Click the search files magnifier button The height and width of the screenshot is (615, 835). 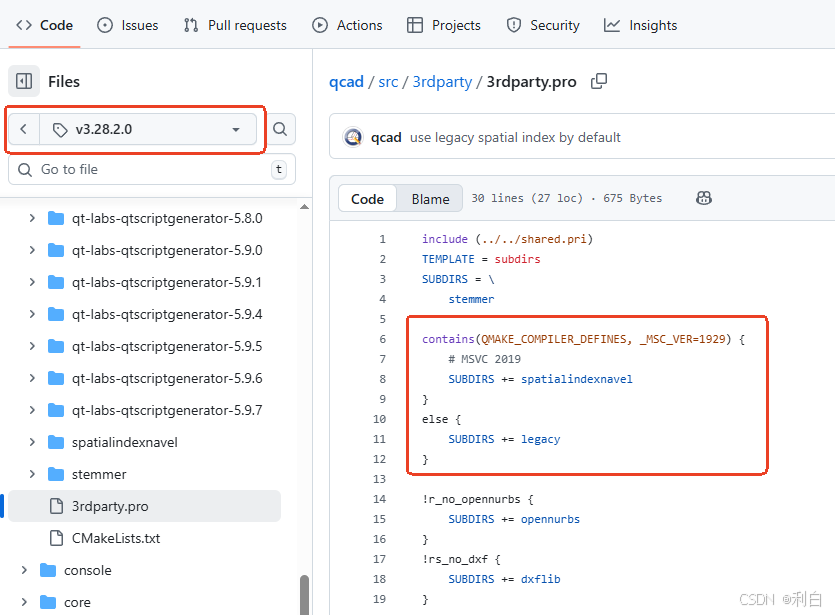click(280, 129)
